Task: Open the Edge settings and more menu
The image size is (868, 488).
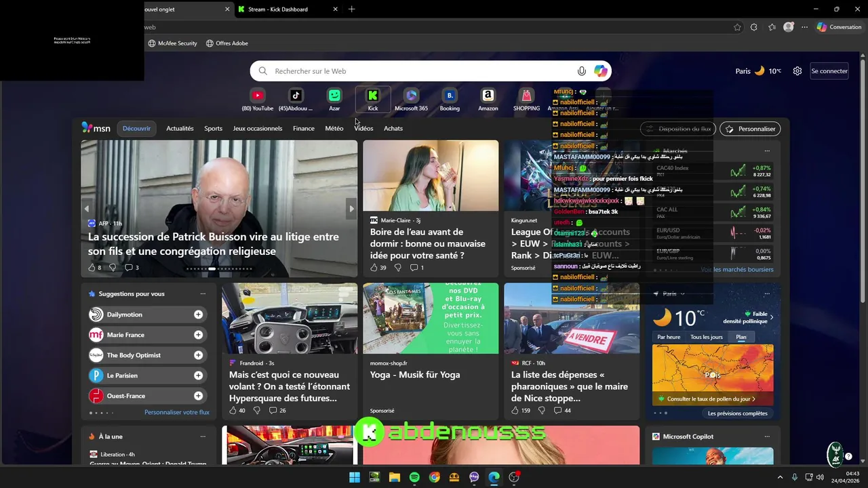Action: click(x=804, y=27)
